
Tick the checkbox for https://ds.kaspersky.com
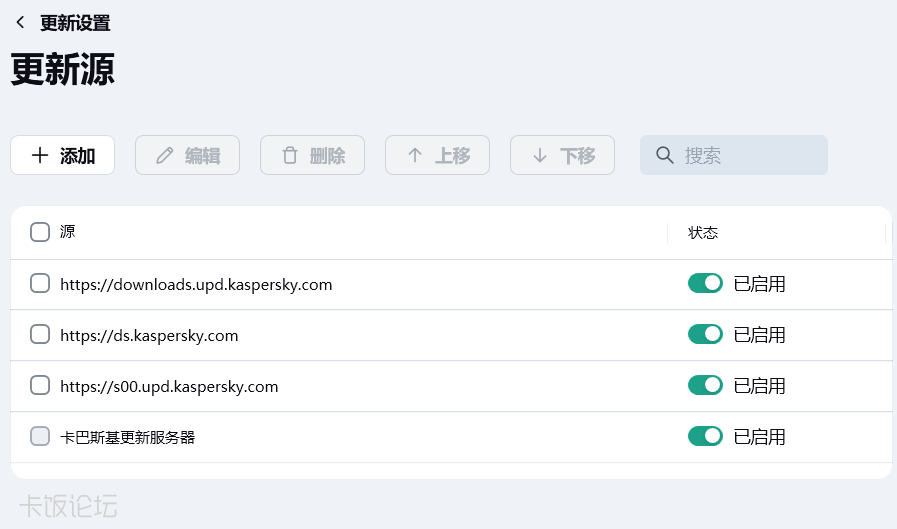(x=40, y=335)
